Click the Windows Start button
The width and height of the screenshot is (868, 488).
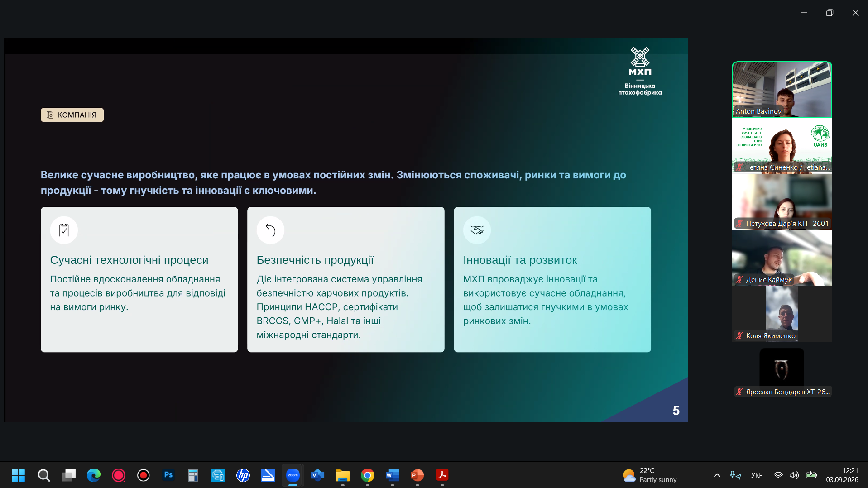point(19,475)
